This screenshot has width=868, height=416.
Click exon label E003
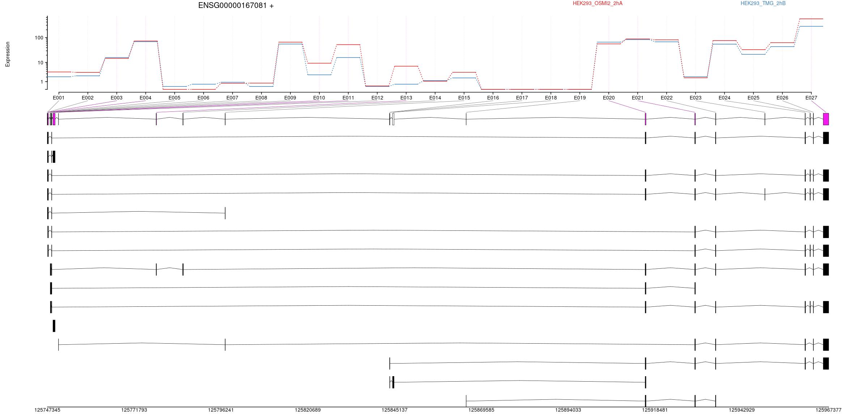(116, 98)
